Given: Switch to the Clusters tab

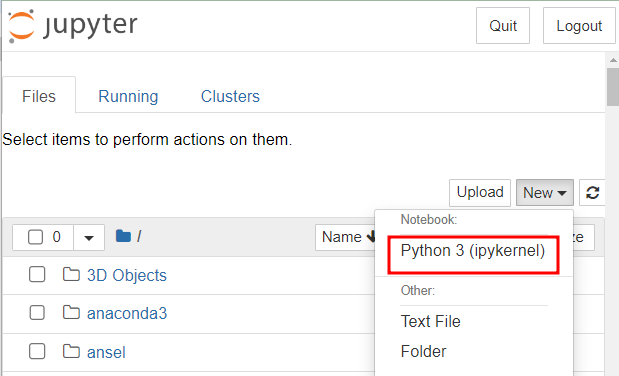Looking at the screenshot, I should click(x=230, y=96).
